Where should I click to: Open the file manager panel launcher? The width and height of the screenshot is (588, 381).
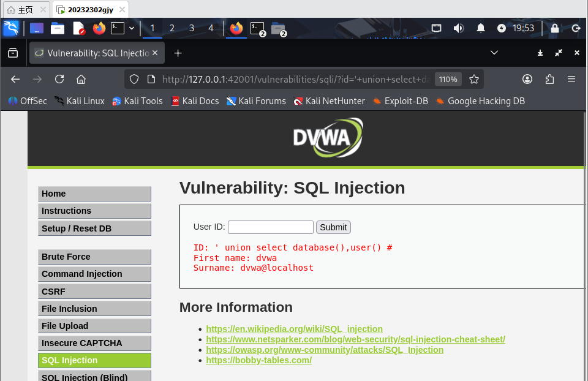(58, 28)
